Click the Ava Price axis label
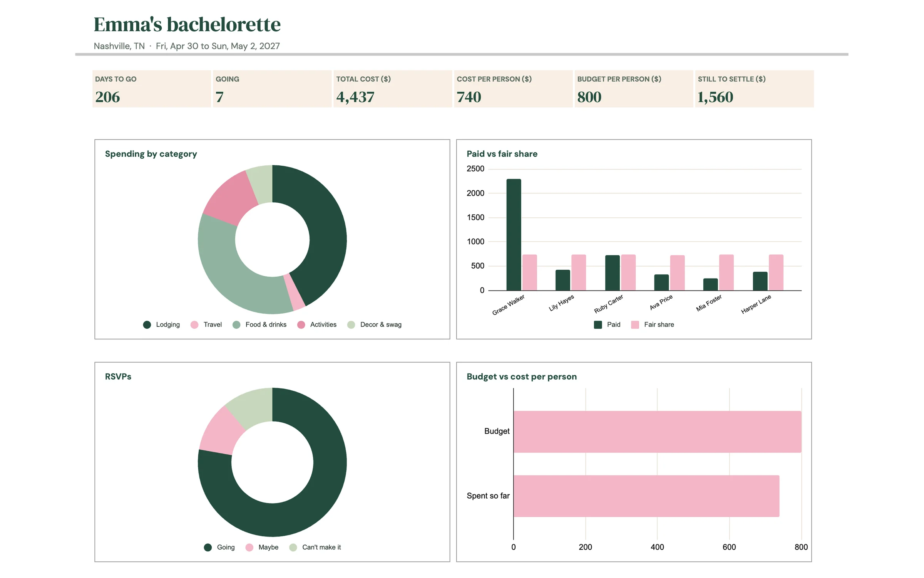This screenshot has width=924, height=578. [x=661, y=302]
